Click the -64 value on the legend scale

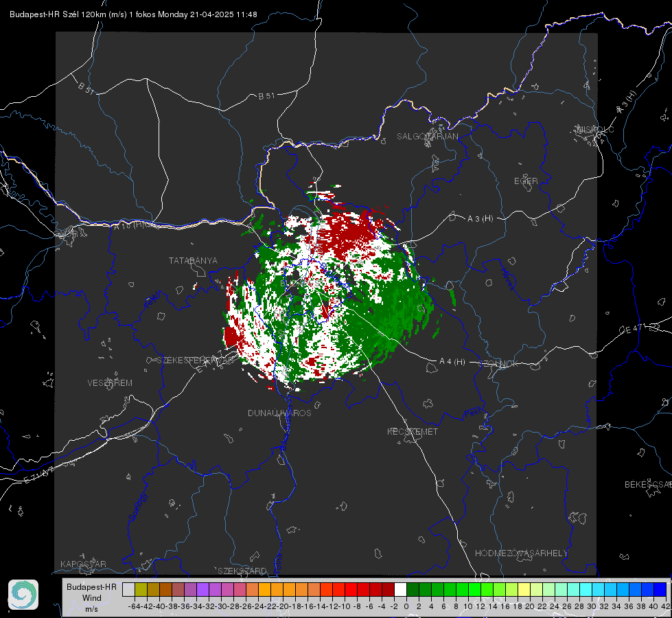(134, 606)
